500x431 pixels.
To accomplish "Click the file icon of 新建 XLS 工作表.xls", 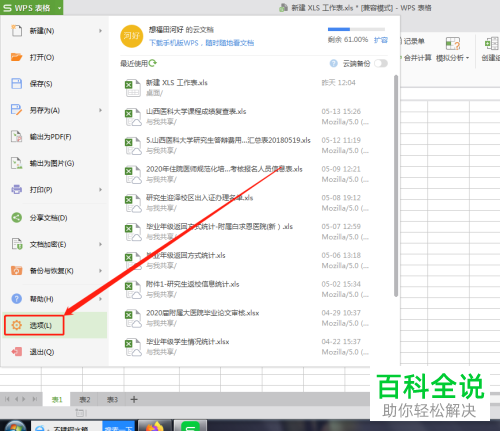I will click(133, 88).
